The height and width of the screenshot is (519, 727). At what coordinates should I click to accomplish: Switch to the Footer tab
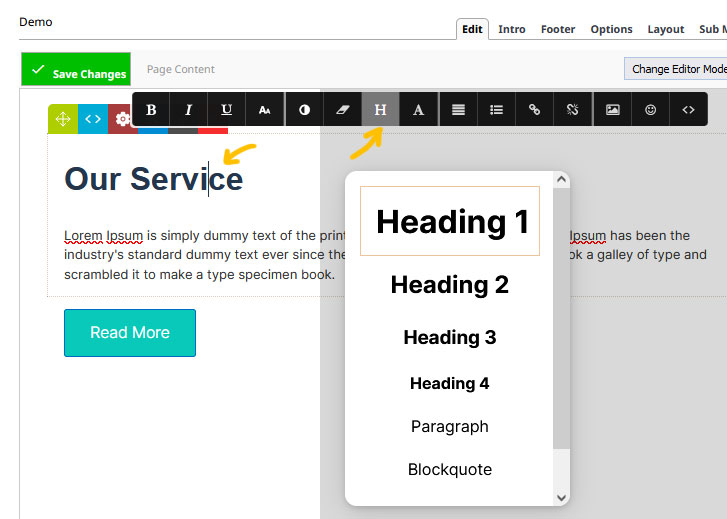(x=558, y=29)
